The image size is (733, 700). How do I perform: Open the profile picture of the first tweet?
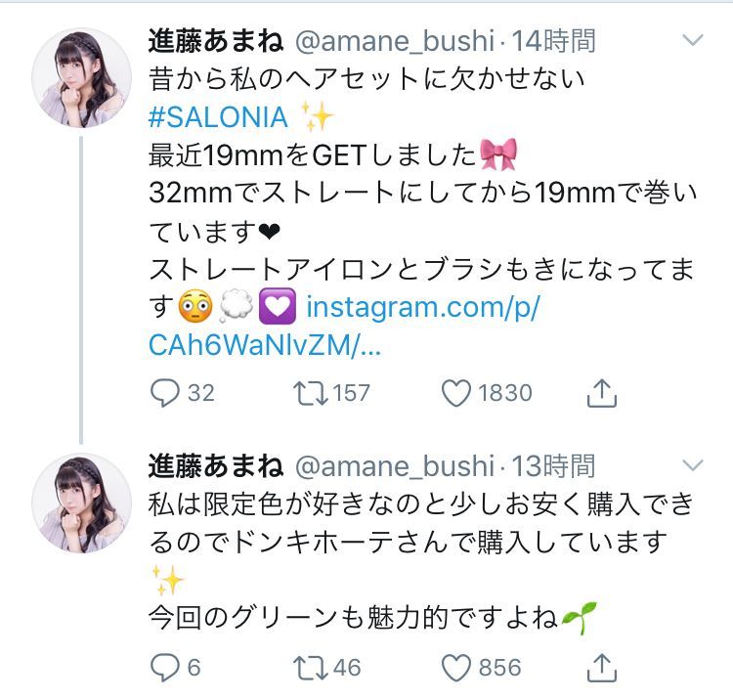81,77
